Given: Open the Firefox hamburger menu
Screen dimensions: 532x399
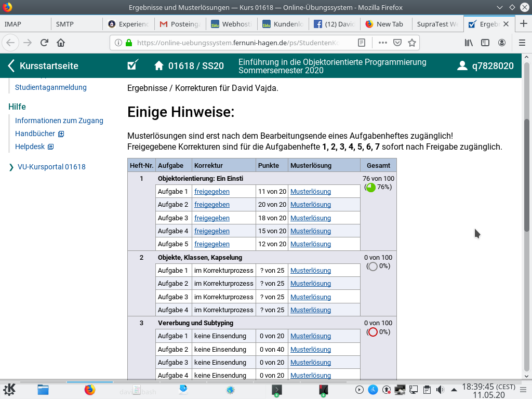Looking at the screenshot, I should [522, 43].
